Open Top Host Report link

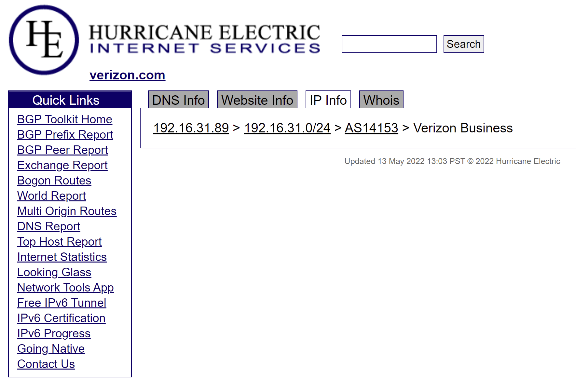click(x=59, y=242)
